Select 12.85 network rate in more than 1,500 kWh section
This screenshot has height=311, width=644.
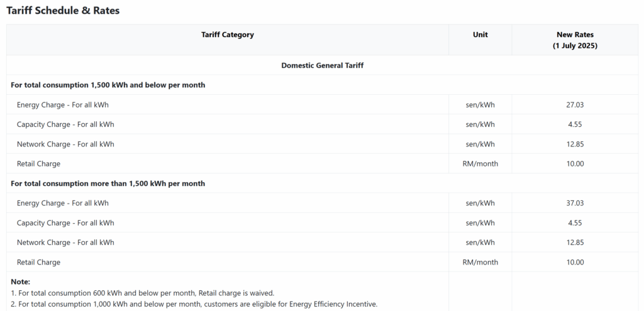tap(575, 243)
